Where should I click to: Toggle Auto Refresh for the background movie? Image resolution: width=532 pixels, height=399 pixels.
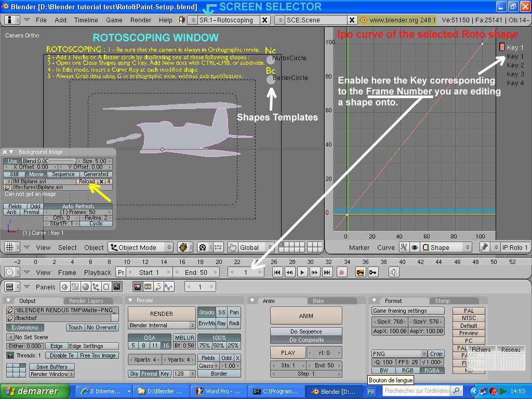[x=78, y=206]
